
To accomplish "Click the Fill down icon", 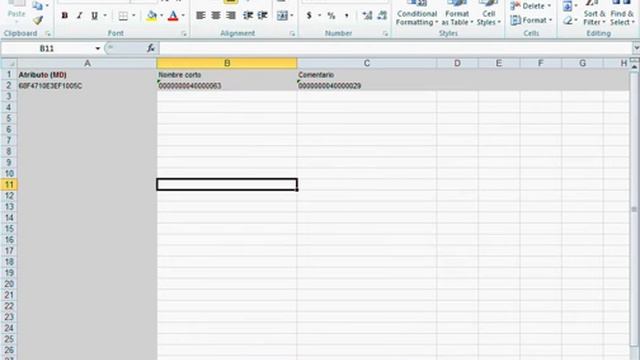I will [567, 6].
